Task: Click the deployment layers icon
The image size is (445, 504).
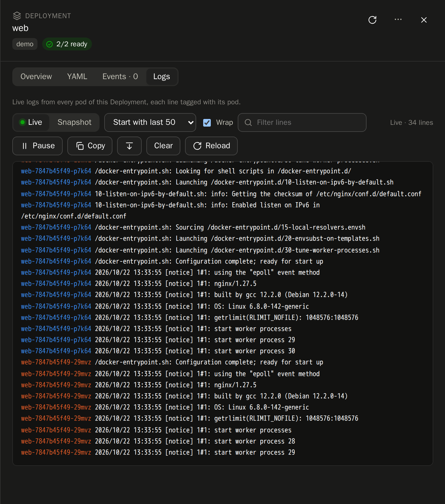Action: pyautogui.click(x=17, y=16)
